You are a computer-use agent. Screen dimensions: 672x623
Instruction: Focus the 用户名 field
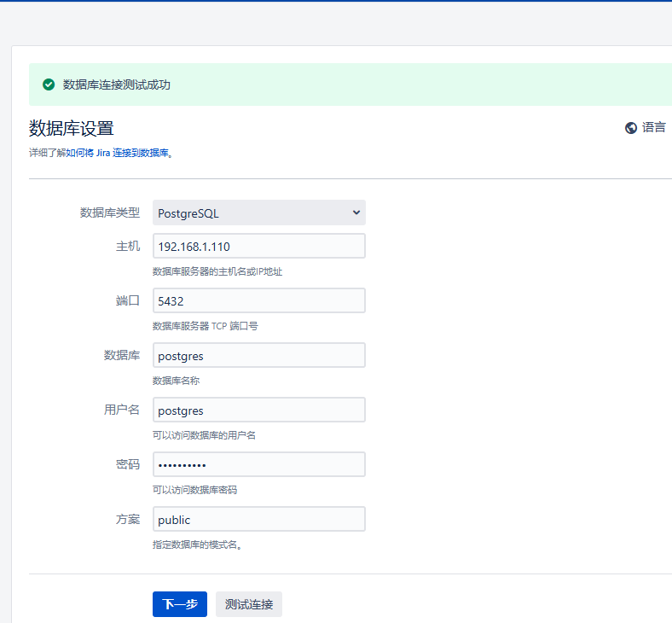click(259, 410)
